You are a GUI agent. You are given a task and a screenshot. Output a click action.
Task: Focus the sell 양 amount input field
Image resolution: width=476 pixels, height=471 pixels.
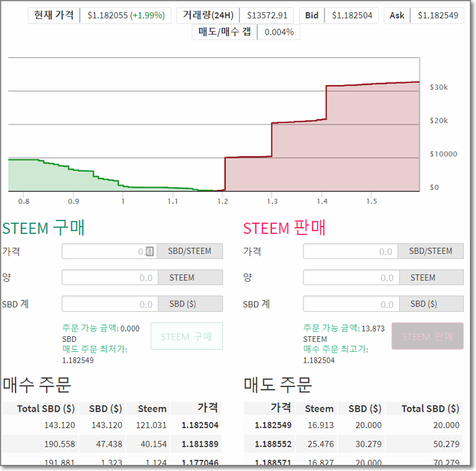tap(350, 278)
